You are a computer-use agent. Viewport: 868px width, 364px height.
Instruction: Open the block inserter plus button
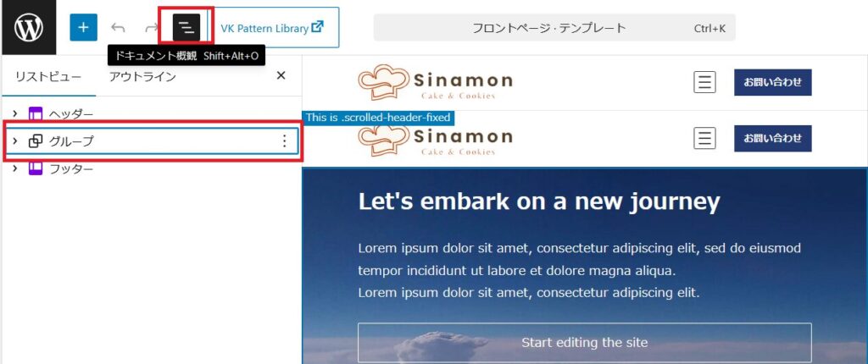[84, 28]
